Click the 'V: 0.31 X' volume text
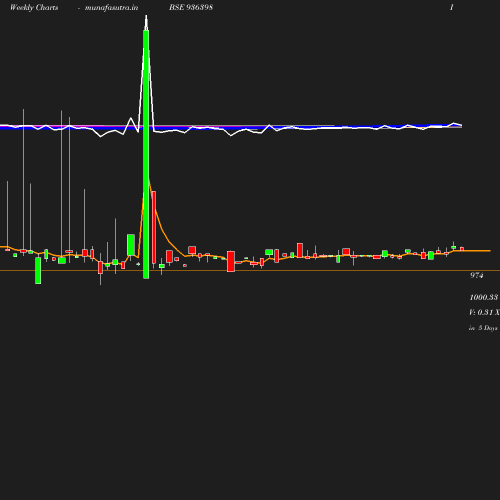The image size is (500, 500). tap(484, 312)
